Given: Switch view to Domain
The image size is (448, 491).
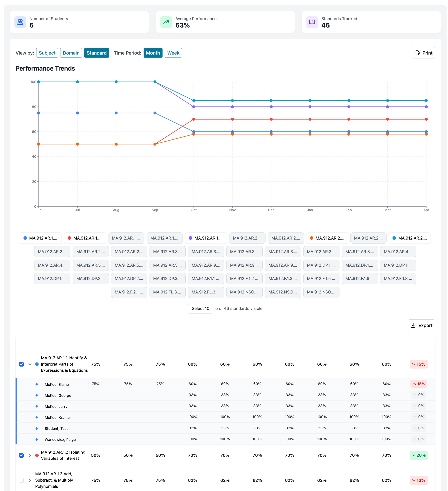Looking at the screenshot, I should [x=71, y=53].
